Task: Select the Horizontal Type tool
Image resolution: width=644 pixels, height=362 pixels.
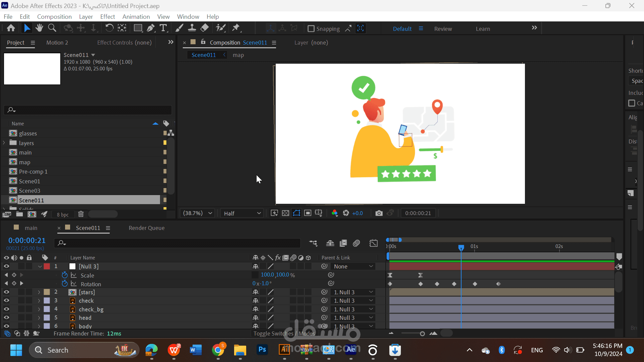Action: [163, 28]
